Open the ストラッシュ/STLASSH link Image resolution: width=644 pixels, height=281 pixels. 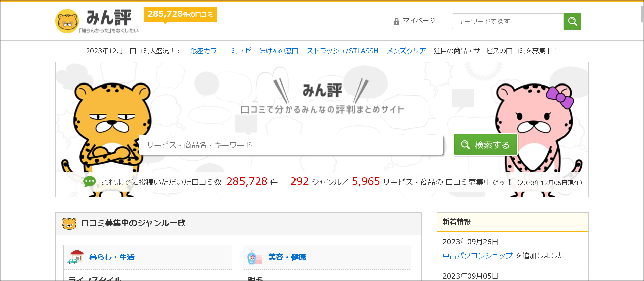click(x=342, y=51)
